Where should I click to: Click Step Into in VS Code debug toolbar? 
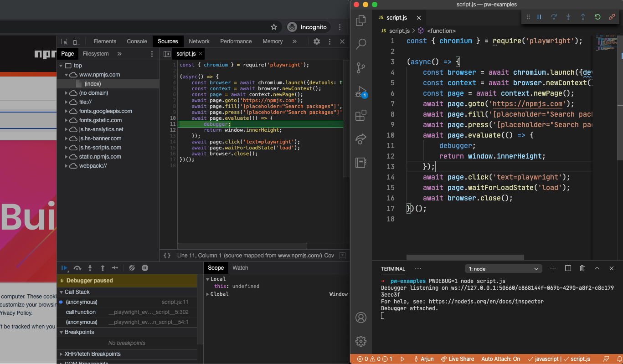click(568, 17)
